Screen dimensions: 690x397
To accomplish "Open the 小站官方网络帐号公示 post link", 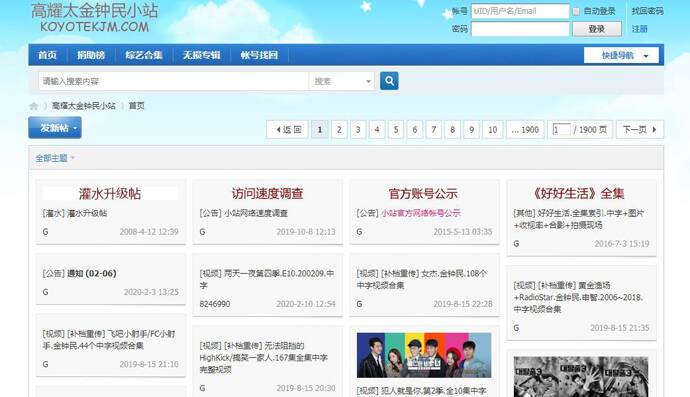I will coord(421,213).
